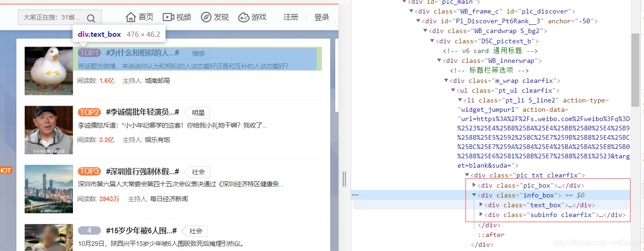
Task: Click read count 3943万
Action: tap(109, 199)
